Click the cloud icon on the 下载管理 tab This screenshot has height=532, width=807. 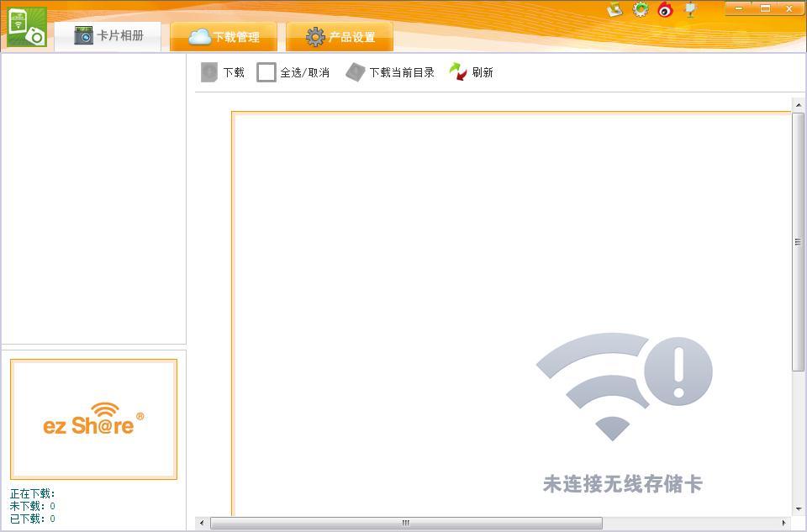[x=200, y=36]
